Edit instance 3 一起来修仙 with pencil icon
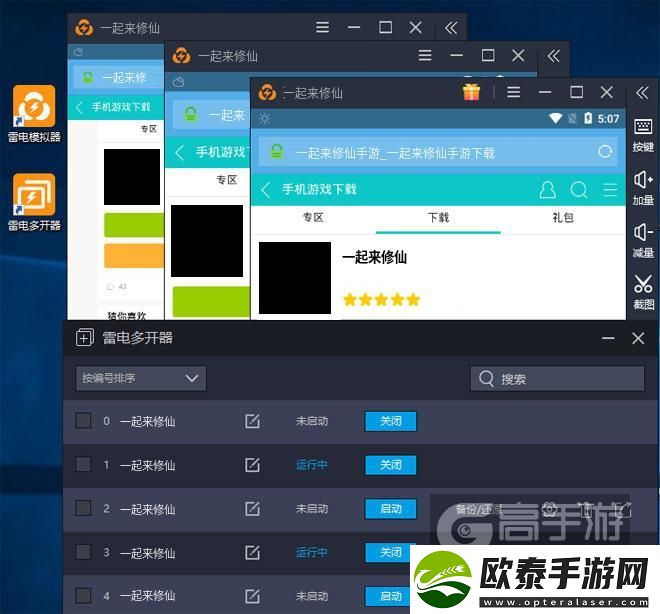Image resolution: width=660 pixels, height=614 pixels. point(252,553)
